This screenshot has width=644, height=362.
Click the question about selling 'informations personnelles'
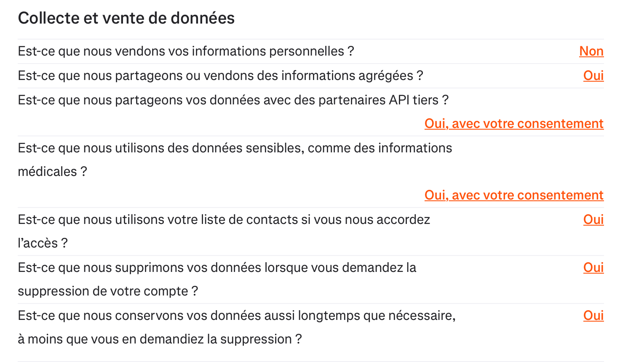click(186, 51)
